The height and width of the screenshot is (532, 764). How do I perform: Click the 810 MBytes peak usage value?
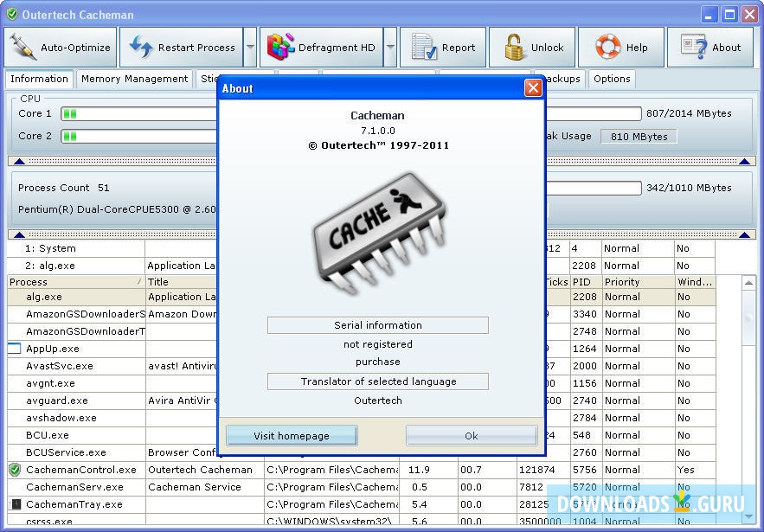coord(639,137)
